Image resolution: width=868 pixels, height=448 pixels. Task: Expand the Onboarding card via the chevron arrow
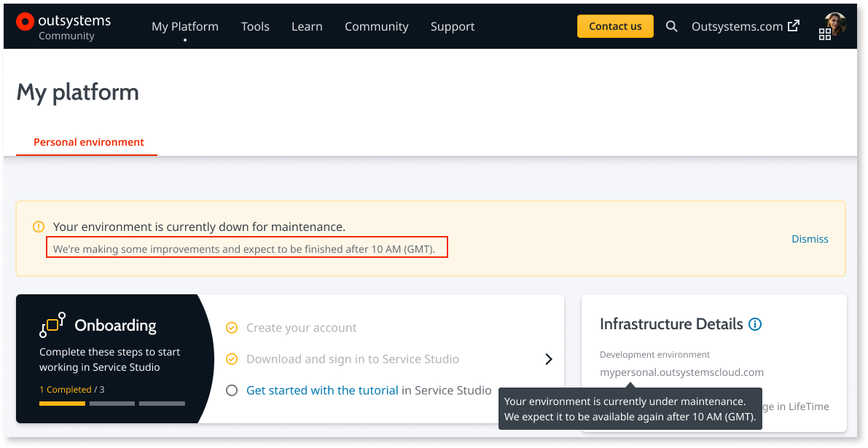(x=549, y=358)
